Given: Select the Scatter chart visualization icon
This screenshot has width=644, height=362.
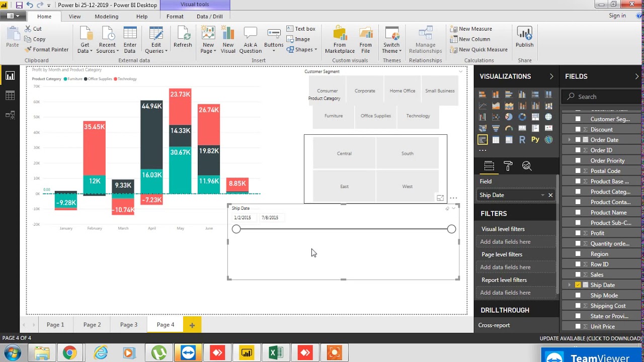Looking at the screenshot, I should (x=496, y=117).
